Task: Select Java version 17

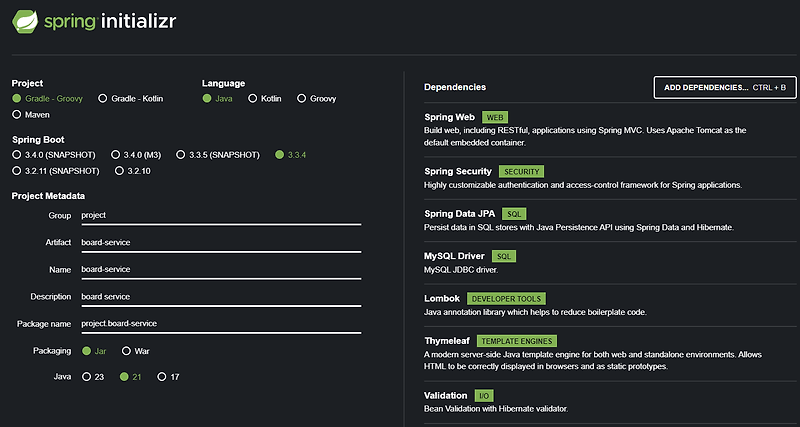Action: tap(162, 376)
